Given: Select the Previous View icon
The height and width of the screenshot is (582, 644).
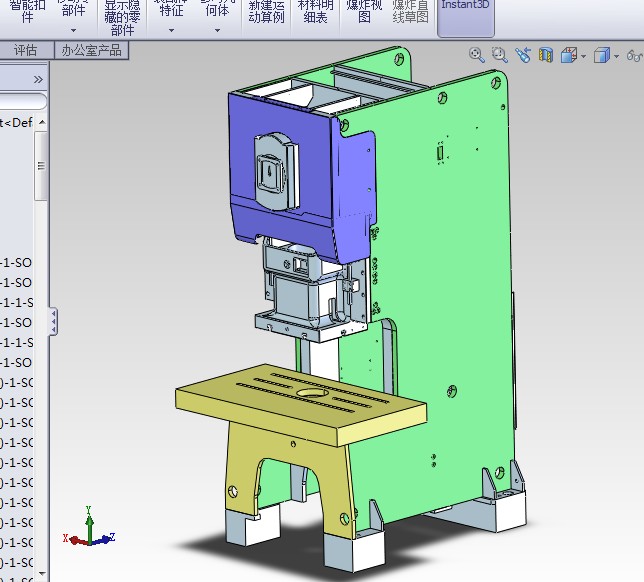Looking at the screenshot, I should [x=523, y=55].
